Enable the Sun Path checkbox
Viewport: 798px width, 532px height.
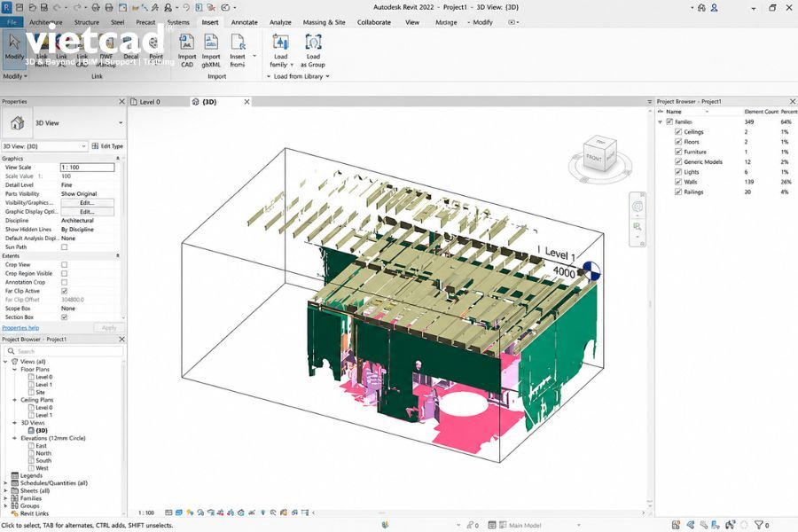(64, 246)
